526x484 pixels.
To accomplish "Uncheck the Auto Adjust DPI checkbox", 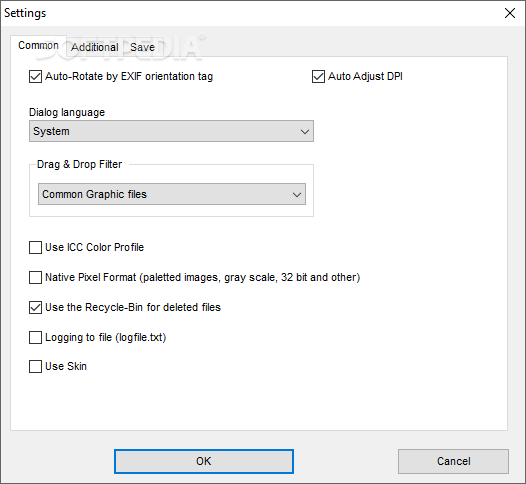I will [x=318, y=76].
